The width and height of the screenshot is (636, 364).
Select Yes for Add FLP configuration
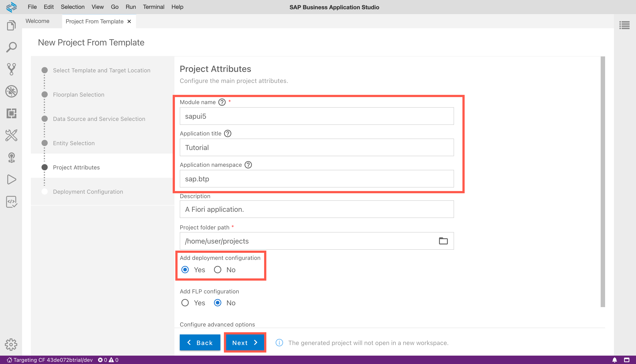coord(185,303)
